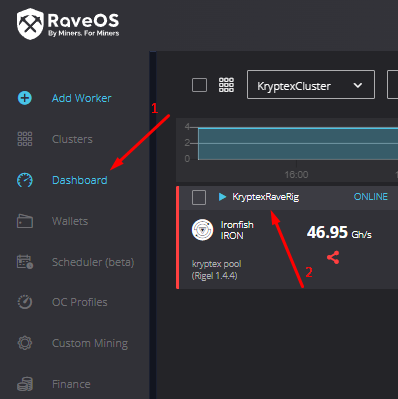Tick the select-all checkbox in toolbar

[199, 85]
